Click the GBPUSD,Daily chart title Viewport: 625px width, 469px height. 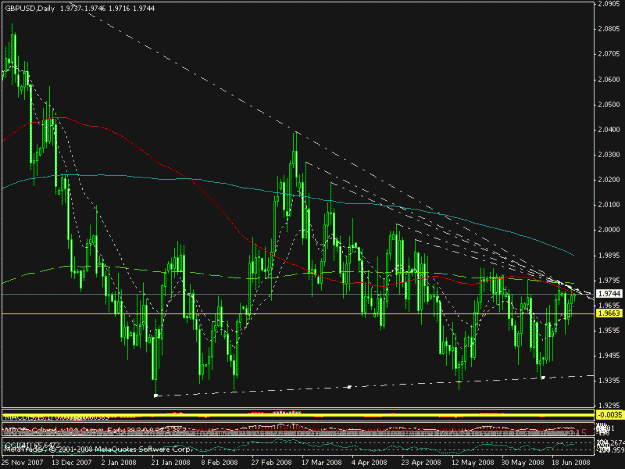click(x=30, y=8)
